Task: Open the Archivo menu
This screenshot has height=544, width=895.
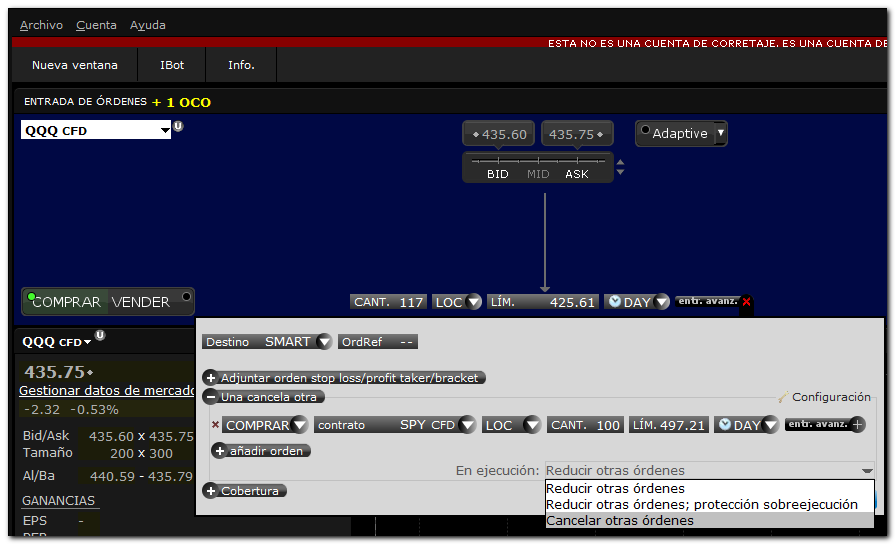Action: [41, 25]
